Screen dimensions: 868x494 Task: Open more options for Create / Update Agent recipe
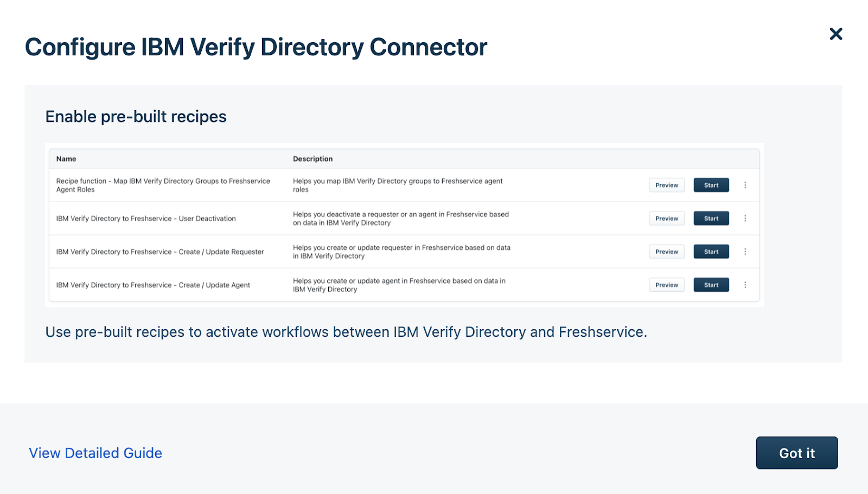click(x=745, y=285)
